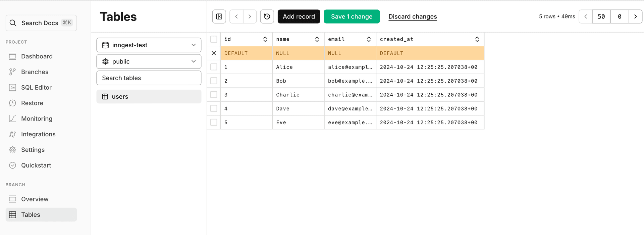
Task: Tick the checkbox next to Eve's row
Action: pos(214,123)
